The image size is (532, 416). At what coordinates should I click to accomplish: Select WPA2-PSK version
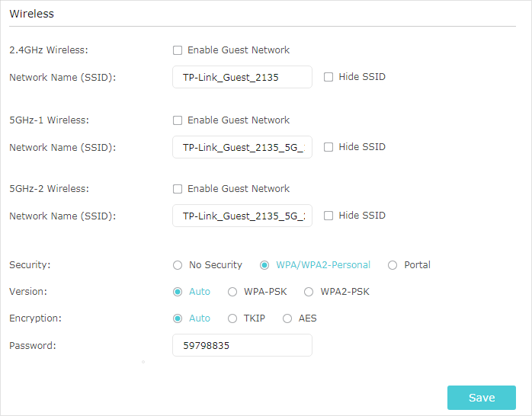pyautogui.click(x=309, y=292)
